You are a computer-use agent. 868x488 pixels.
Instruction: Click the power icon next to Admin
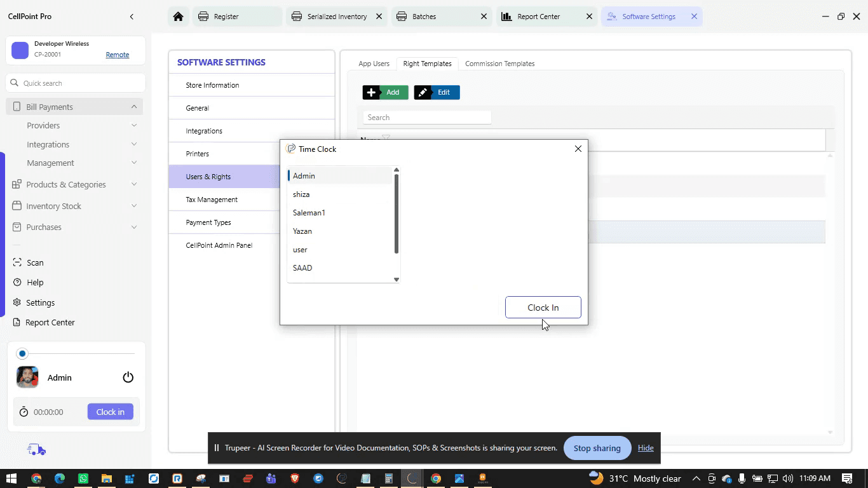(128, 377)
